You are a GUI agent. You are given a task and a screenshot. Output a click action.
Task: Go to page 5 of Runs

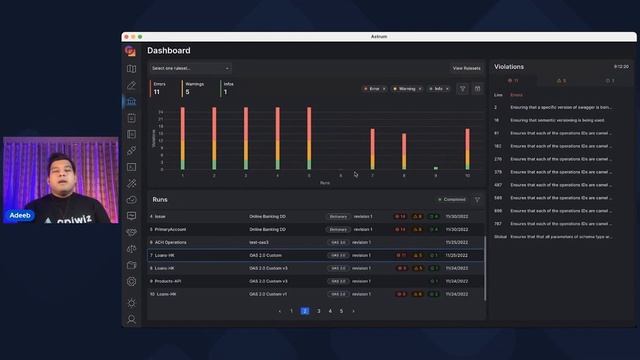point(342,311)
